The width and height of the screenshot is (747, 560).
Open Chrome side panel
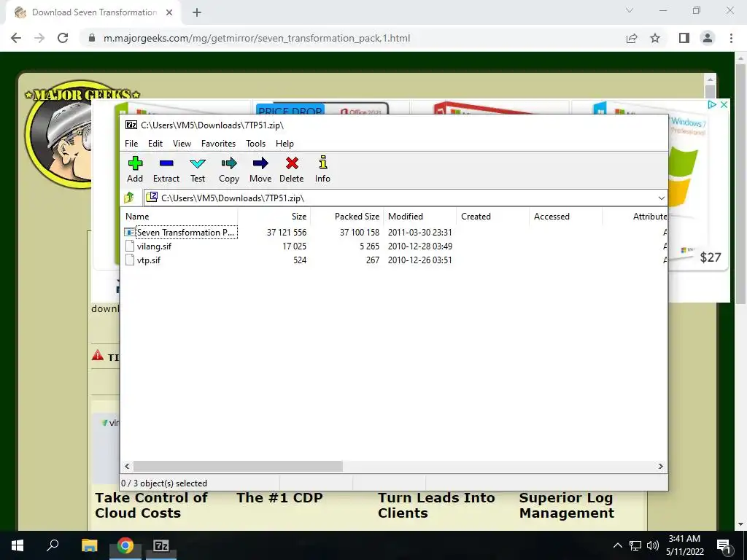tap(684, 38)
